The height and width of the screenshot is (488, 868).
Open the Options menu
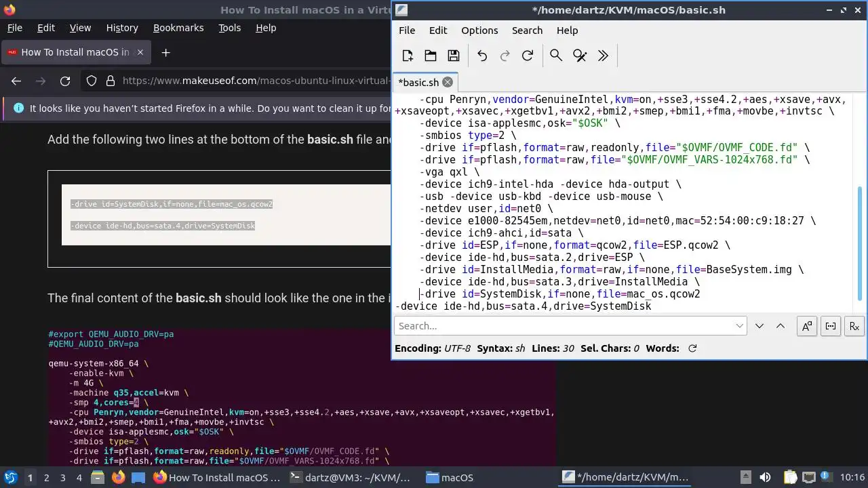[479, 30]
